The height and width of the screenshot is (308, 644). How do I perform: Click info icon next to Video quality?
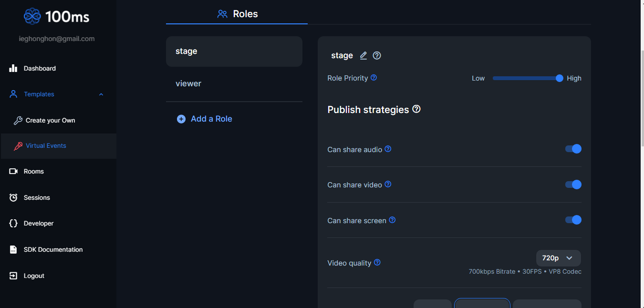[x=377, y=262]
